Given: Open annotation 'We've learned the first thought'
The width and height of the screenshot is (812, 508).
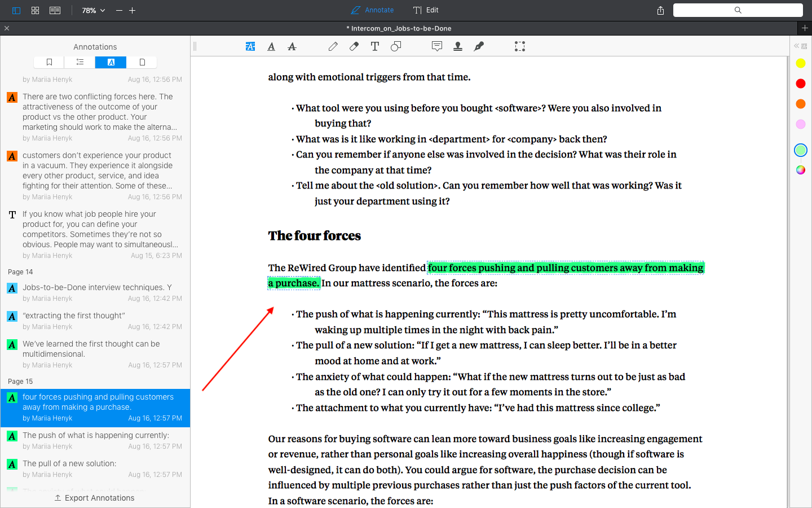Looking at the screenshot, I should (x=95, y=354).
